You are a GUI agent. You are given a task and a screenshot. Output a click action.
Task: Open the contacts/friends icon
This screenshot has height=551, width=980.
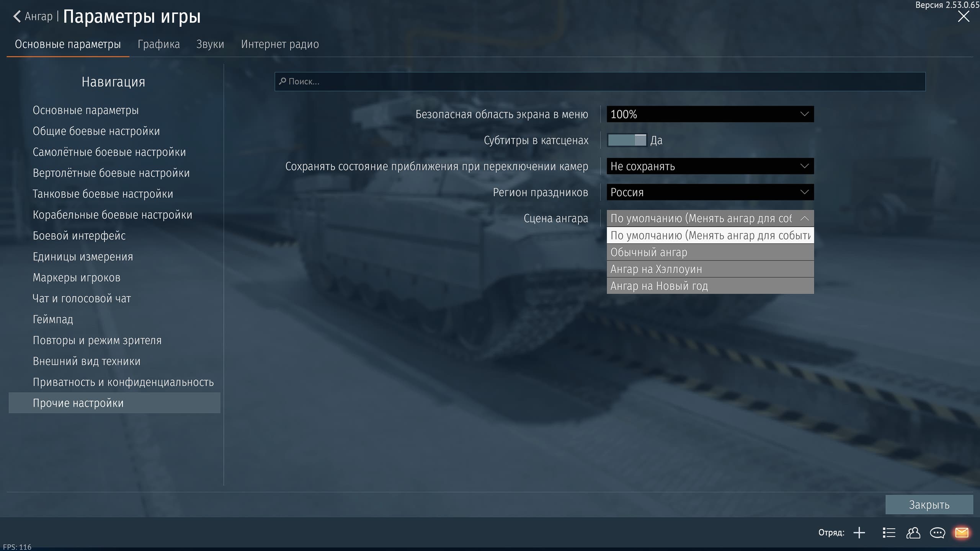[913, 533]
